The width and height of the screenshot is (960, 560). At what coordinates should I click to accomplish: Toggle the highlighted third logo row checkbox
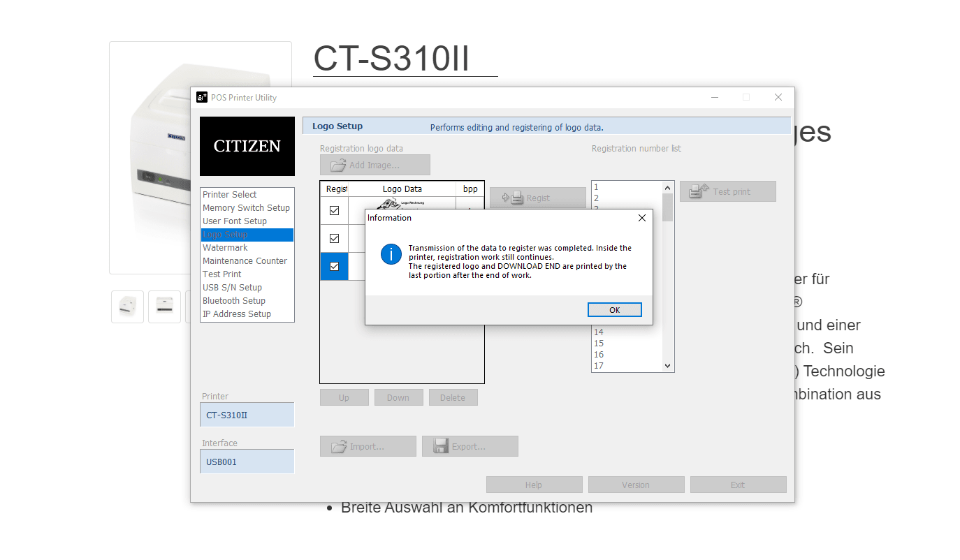[x=334, y=266]
